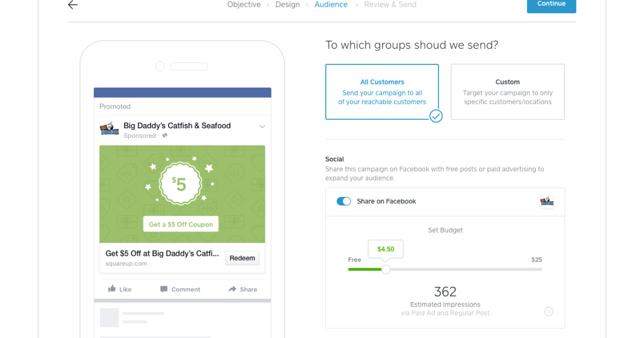
Task: Click the blue checkmark on All Customers
Action: pos(436,116)
